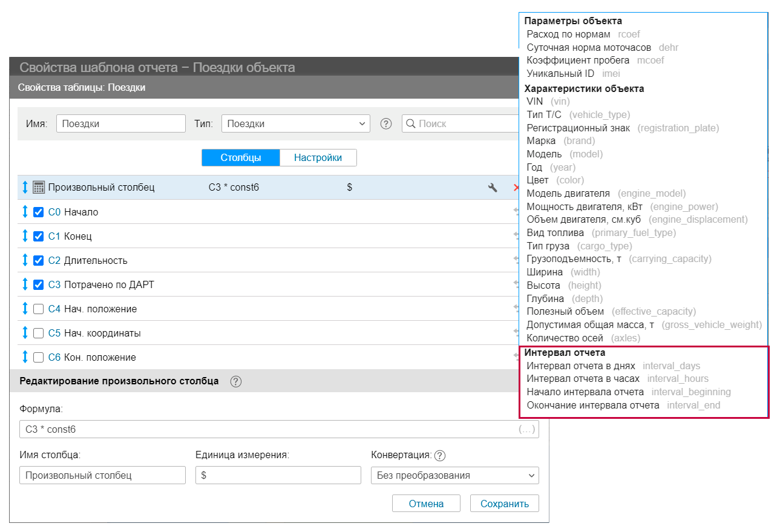
Task: Click the ellipsis (…) button in the Формула field
Action: (x=526, y=430)
